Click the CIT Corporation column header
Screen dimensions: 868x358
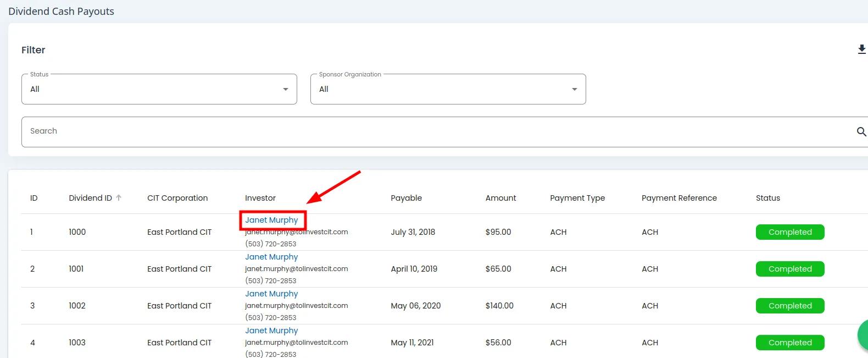[x=177, y=198]
